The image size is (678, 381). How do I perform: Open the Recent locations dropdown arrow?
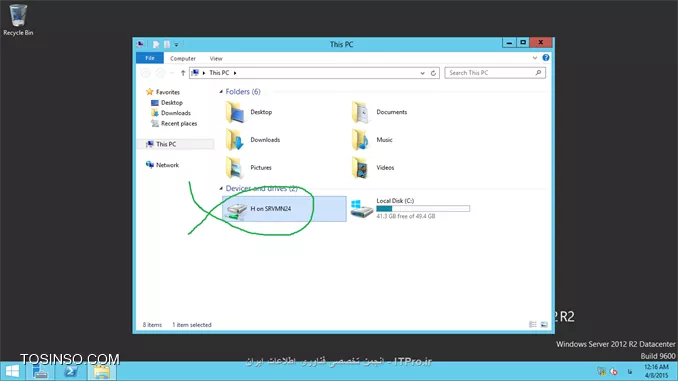(172, 73)
